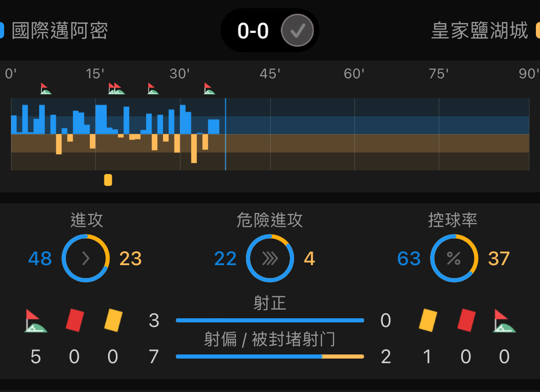Click the 射正 shots on target bar

click(x=270, y=321)
